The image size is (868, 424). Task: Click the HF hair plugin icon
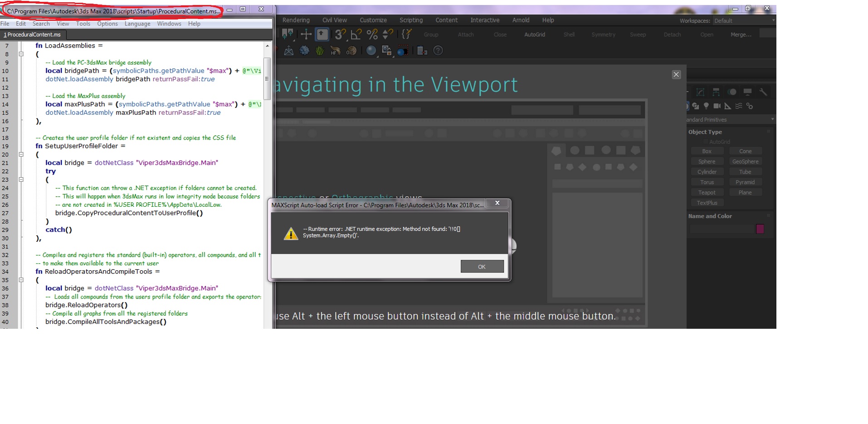tap(335, 51)
